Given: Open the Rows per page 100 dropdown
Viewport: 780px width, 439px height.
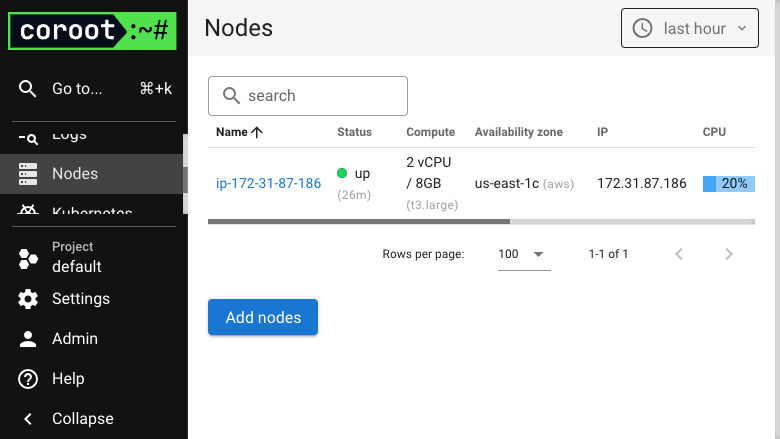Looking at the screenshot, I should [524, 255].
